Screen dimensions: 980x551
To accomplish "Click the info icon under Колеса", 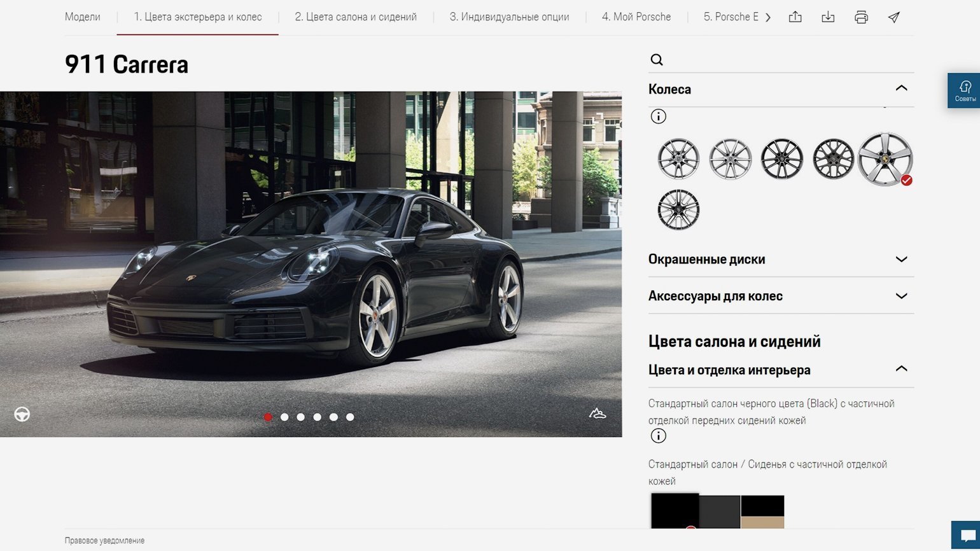I will tap(659, 116).
